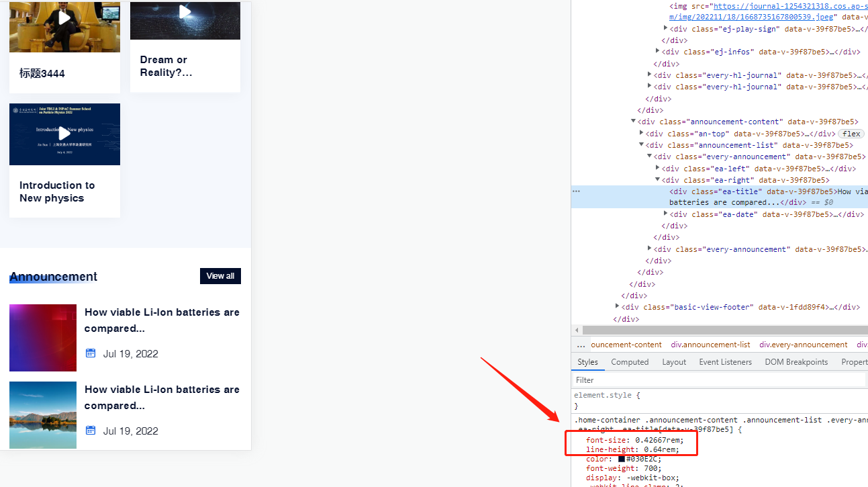The height and width of the screenshot is (487, 868).
Task: Expand the ej-play-sign div node
Action: [666, 29]
